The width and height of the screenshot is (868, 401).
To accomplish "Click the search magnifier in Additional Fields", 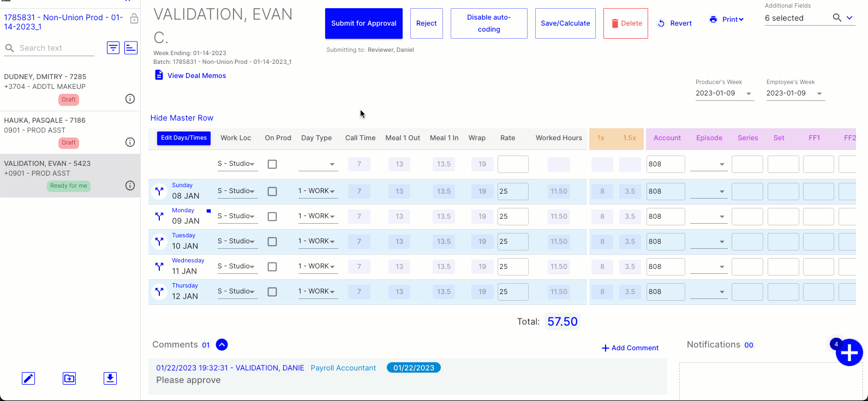I will point(837,18).
